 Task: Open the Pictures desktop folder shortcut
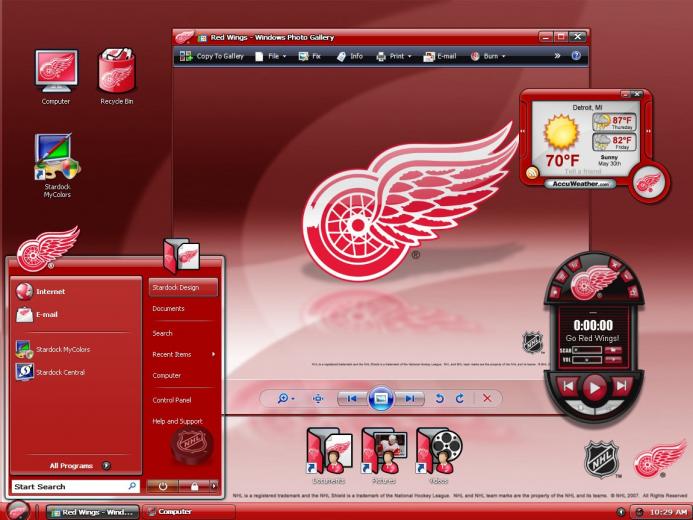(384, 456)
